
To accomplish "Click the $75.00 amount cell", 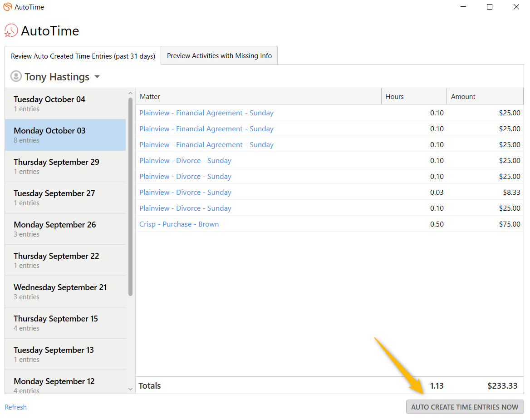I will (510, 224).
